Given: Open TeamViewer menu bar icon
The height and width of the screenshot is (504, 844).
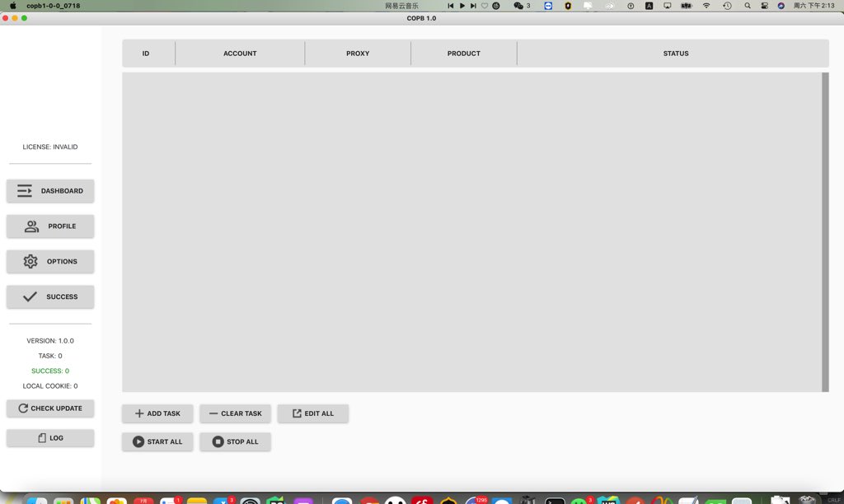Looking at the screenshot, I should click(548, 6).
